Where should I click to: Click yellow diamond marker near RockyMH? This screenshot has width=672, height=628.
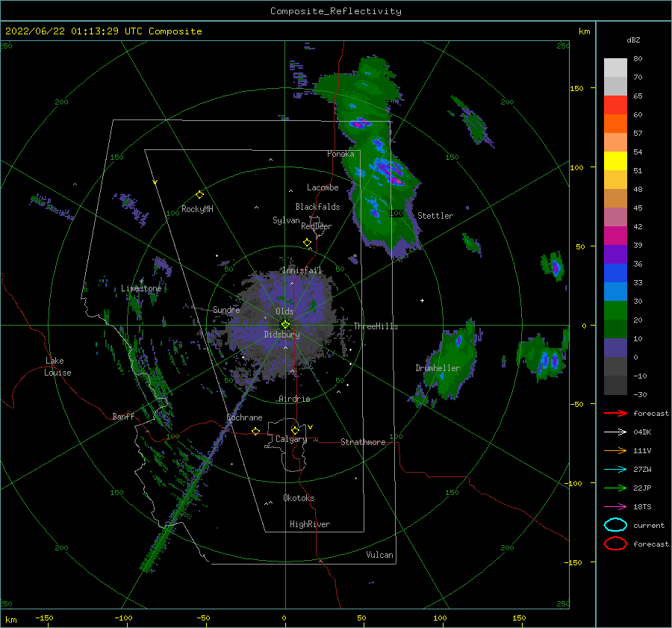click(x=199, y=195)
